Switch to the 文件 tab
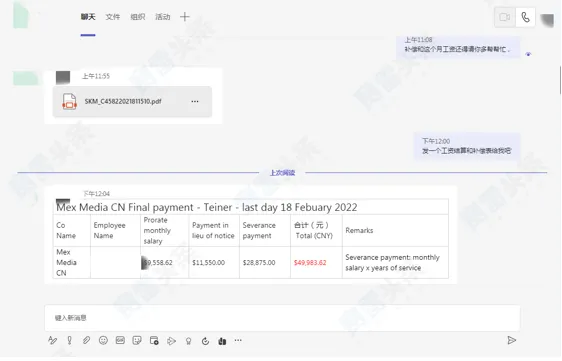The height and width of the screenshot is (361, 562). [113, 17]
